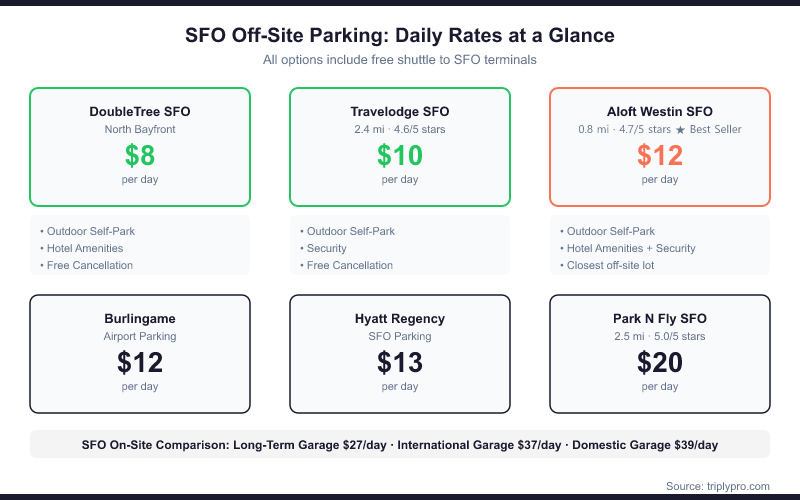Click the $20 Park N Fly price

point(660,362)
